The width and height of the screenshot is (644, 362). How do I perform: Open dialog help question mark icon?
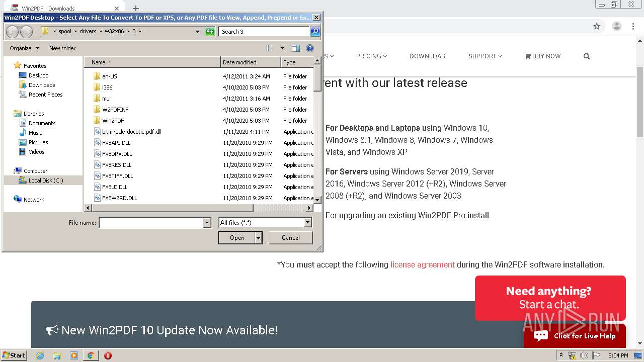click(x=310, y=48)
